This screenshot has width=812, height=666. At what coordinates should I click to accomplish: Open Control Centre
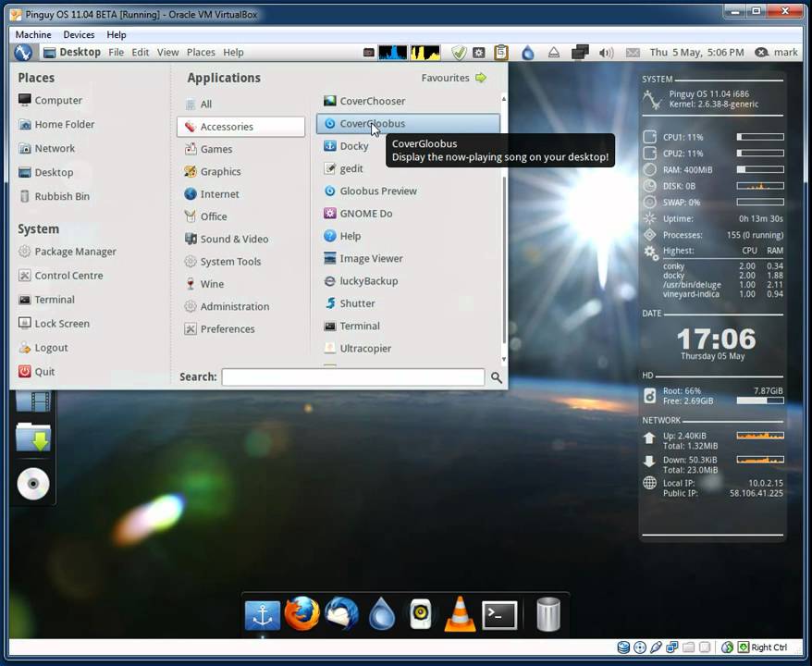61,276
